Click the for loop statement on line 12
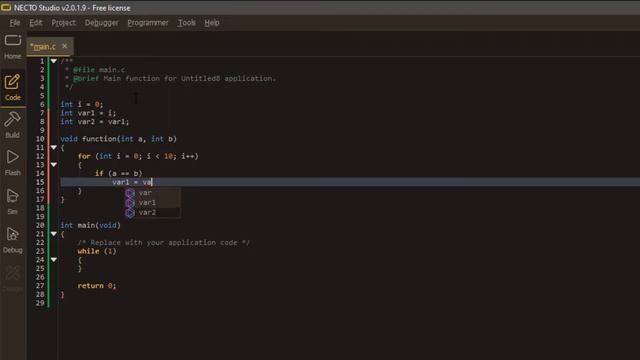Image resolution: width=640 pixels, height=360 pixels. click(138, 156)
